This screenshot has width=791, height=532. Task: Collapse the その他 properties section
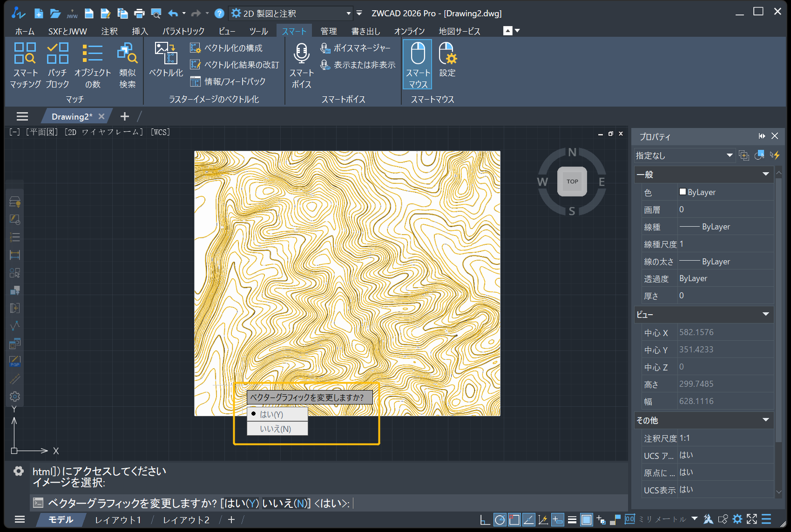coord(765,420)
